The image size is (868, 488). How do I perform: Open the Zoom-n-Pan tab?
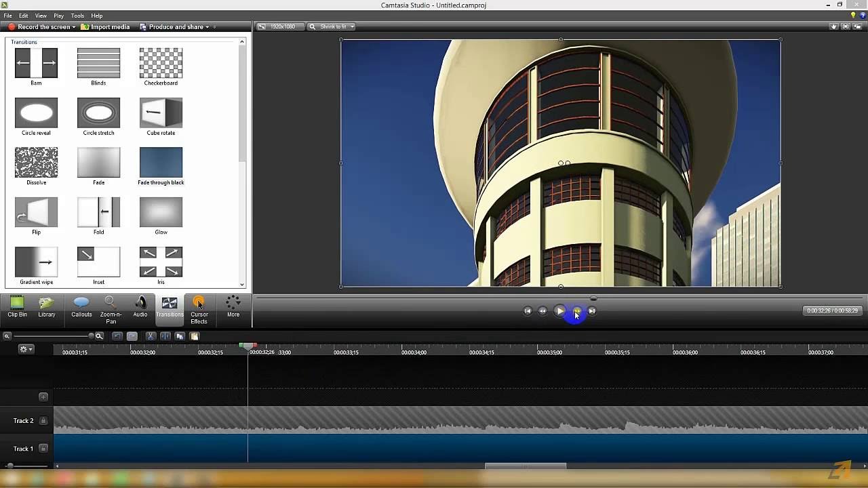(111, 310)
